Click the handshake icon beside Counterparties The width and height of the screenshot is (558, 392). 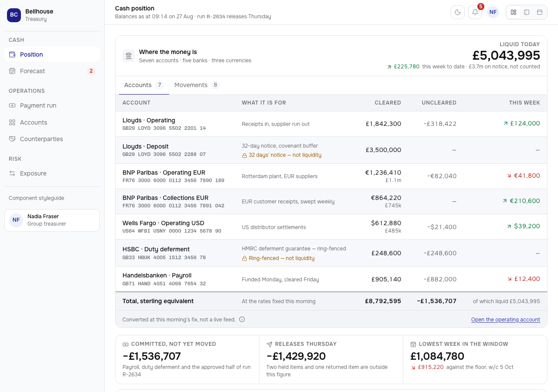tap(12, 139)
